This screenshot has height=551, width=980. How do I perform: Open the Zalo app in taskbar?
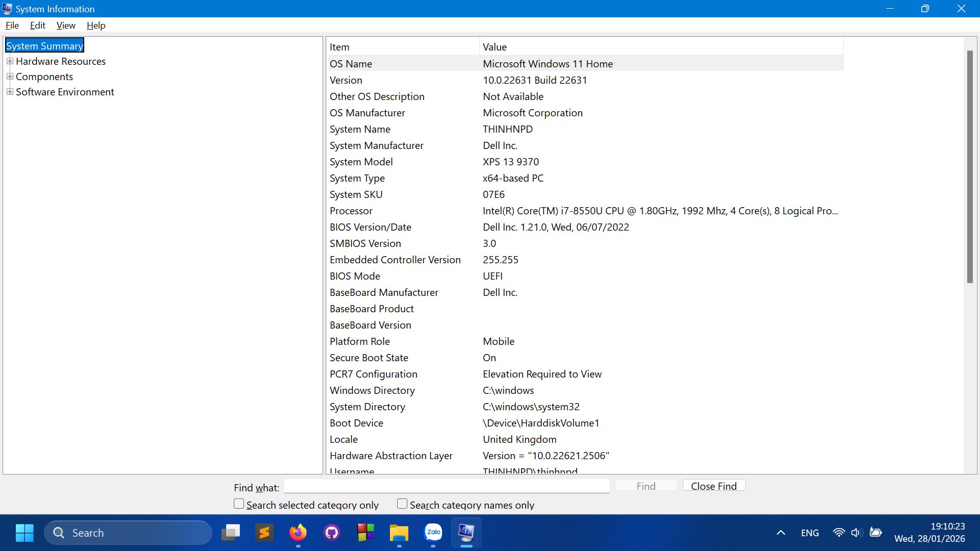(x=433, y=533)
